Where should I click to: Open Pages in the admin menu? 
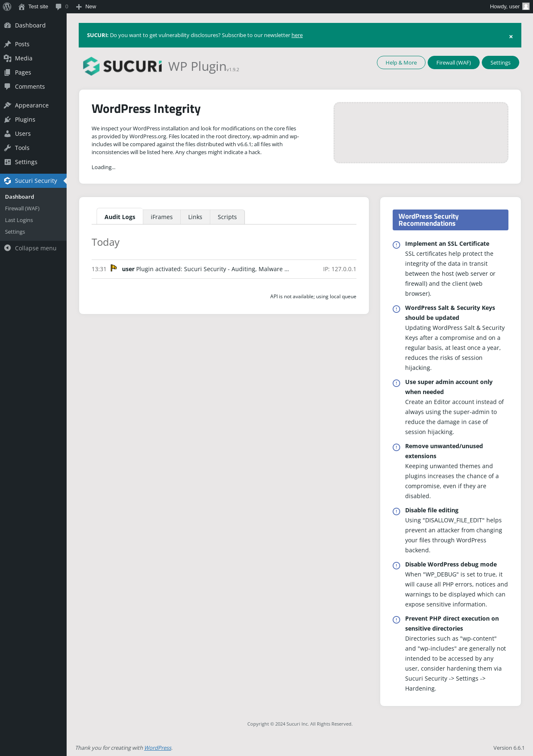pos(33,72)
